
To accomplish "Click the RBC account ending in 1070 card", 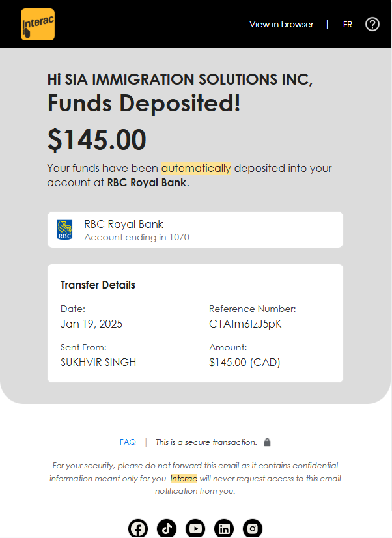I will coord(195,229).
